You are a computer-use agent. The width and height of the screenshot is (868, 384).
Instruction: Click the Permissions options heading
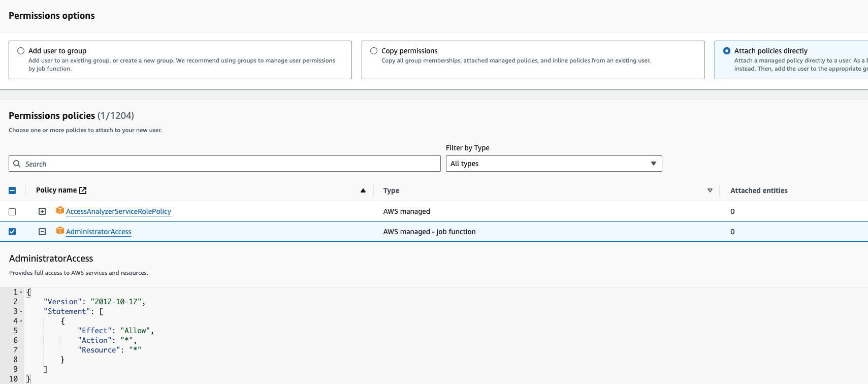tap(52, 16)
